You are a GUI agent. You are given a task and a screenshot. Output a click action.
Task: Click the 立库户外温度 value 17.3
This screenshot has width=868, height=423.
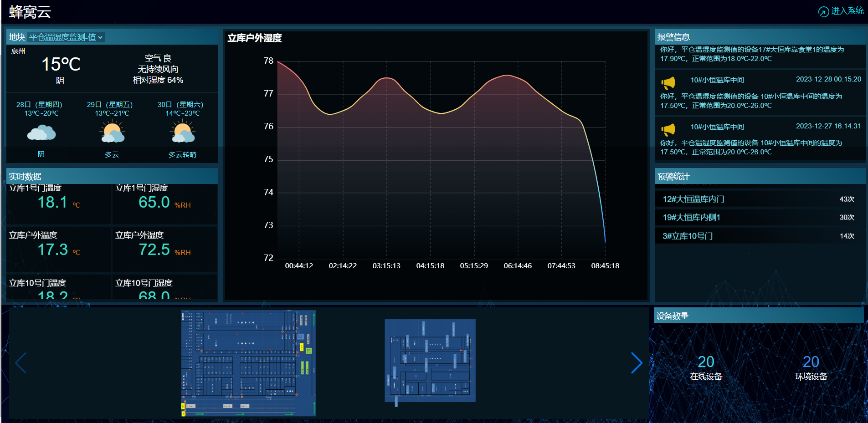[x=52, y=250]
